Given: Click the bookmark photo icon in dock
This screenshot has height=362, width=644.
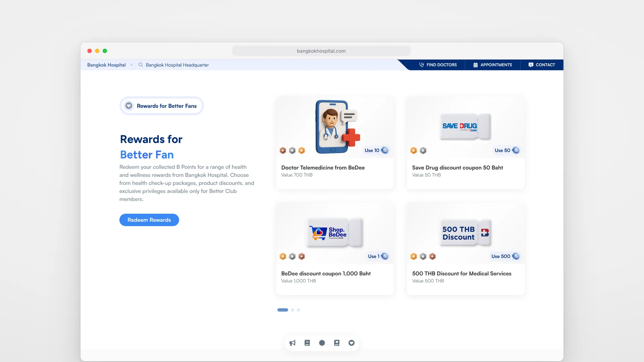Looking at the screenshot, I should 337,343.
